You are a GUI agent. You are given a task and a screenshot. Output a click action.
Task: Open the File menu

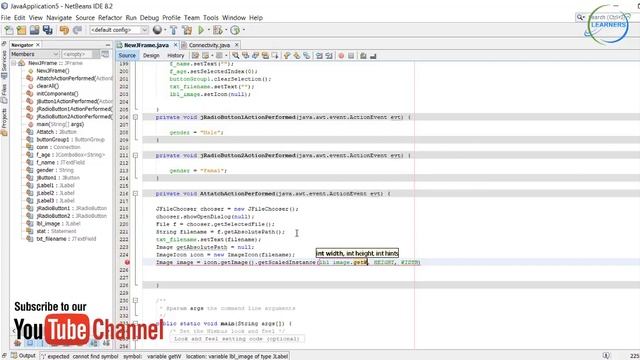tap(6, 18)
